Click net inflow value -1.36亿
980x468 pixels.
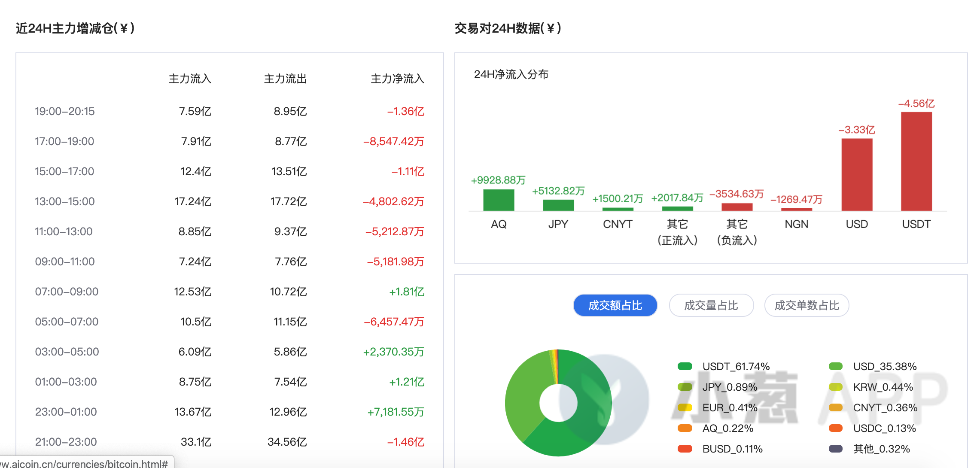pyautogui.click(x=405, y=111)
